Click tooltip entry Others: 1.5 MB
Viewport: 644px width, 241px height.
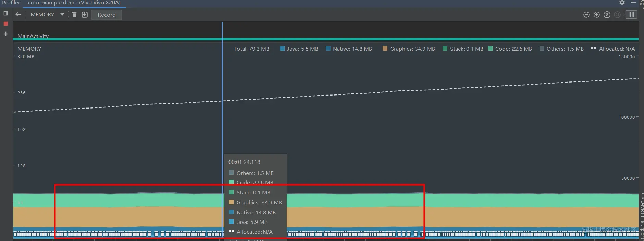point(251,173)
